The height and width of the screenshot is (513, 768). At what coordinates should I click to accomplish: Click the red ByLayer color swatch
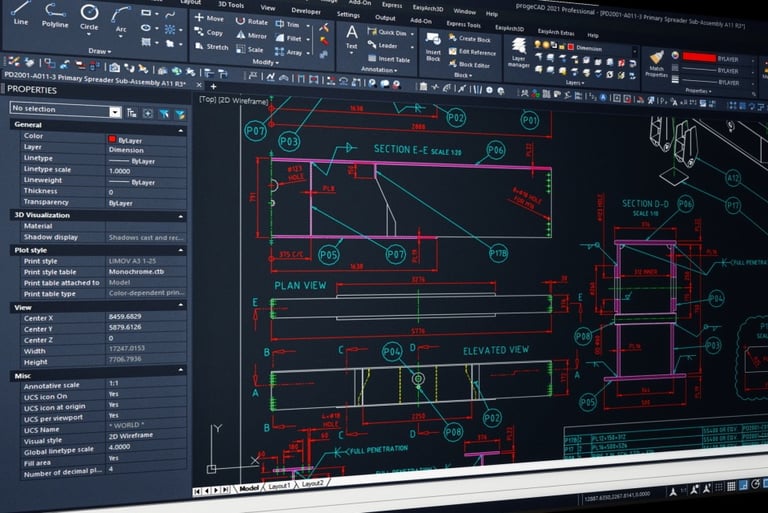699,57
